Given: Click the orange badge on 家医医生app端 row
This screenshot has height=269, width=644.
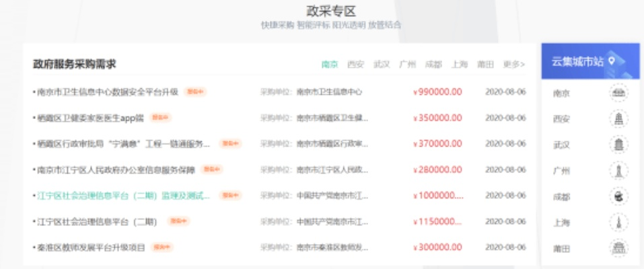Looking at the screenshot, I should coord(160,118).
